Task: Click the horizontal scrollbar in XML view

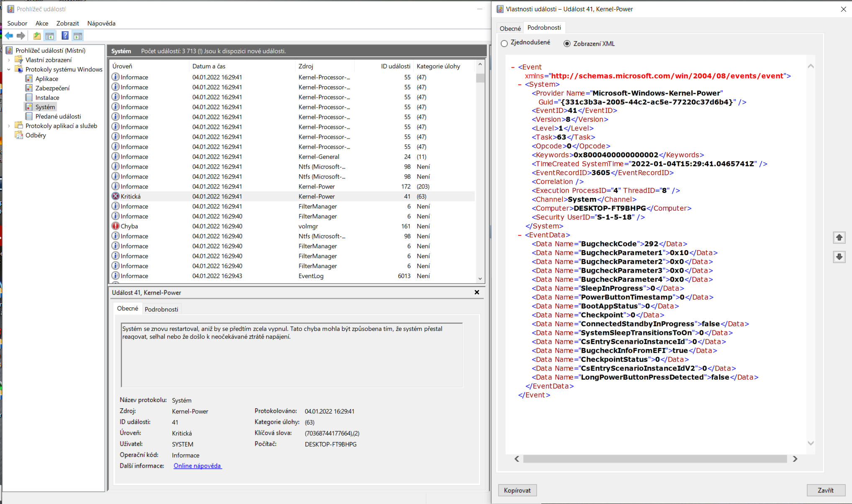Action: click(x=655, y=459)
